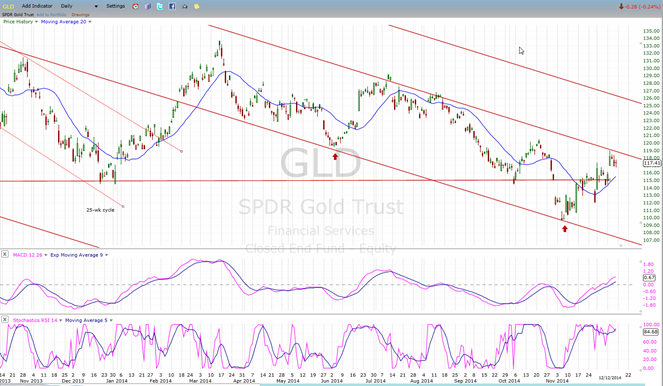Click the printer icon in the toolbar
The width and height of the screenshot is (663, 386).
[x=184, y=6]
